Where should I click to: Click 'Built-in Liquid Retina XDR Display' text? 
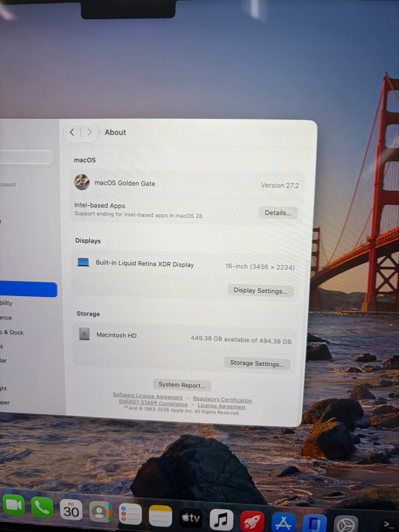point(145,264)
